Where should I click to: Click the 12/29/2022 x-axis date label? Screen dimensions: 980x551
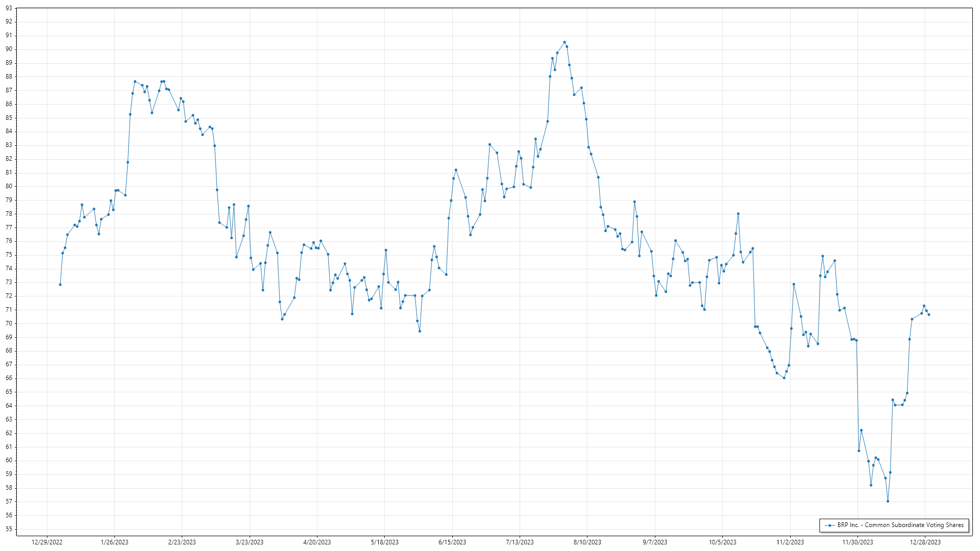(47, 542)
